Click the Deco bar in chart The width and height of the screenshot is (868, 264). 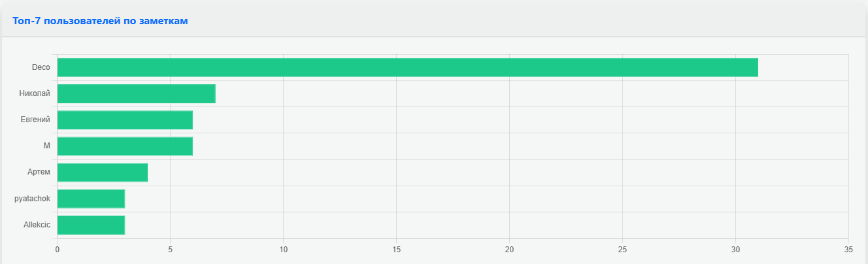coord(408,67)
